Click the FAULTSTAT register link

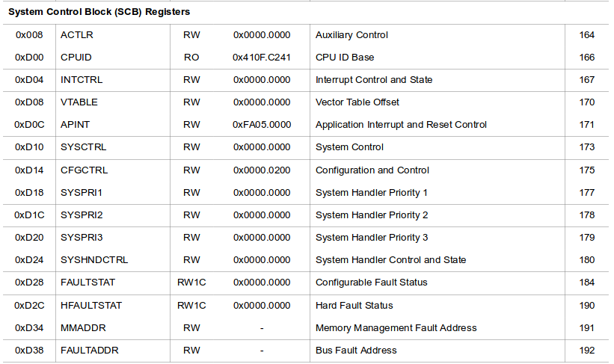pyautogui.click(x=88, y=283)
